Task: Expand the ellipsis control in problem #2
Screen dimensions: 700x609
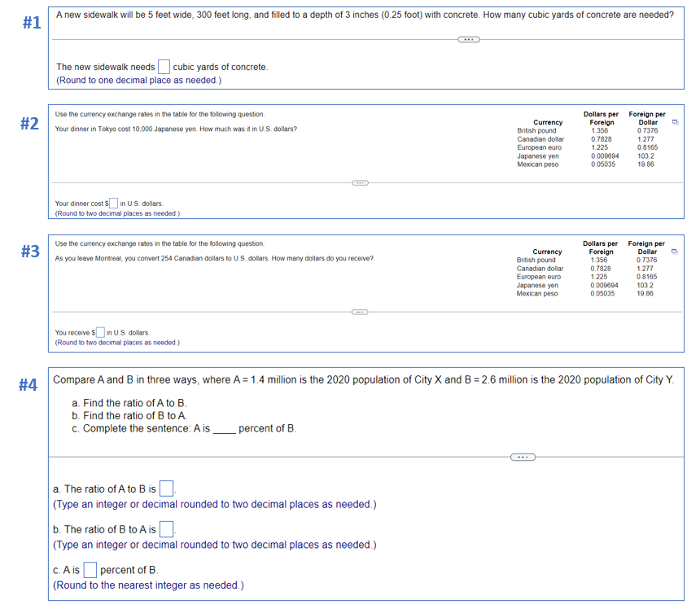Action: tap(360, 182)
